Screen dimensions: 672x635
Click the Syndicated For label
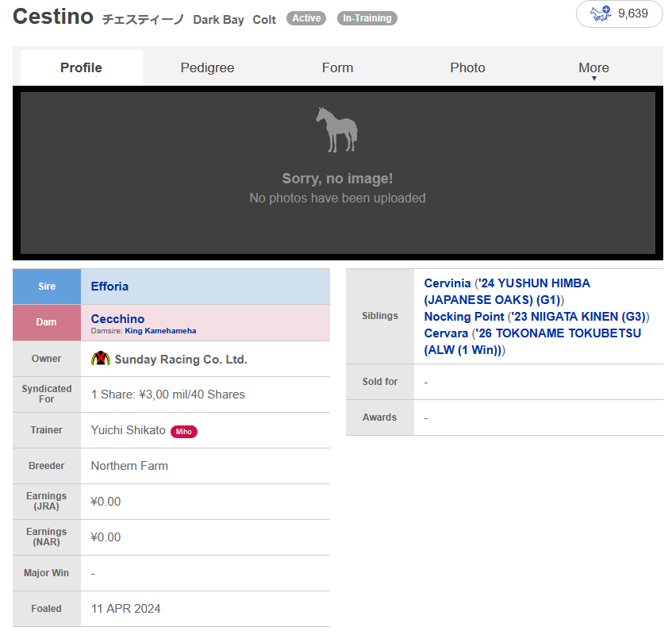pos(46,394)
